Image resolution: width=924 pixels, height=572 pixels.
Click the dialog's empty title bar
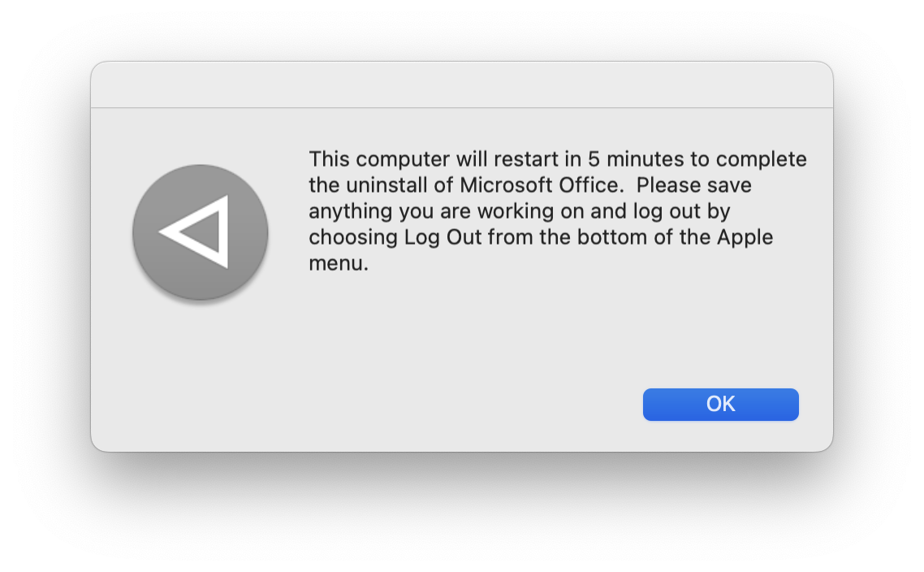coord(461,84)
